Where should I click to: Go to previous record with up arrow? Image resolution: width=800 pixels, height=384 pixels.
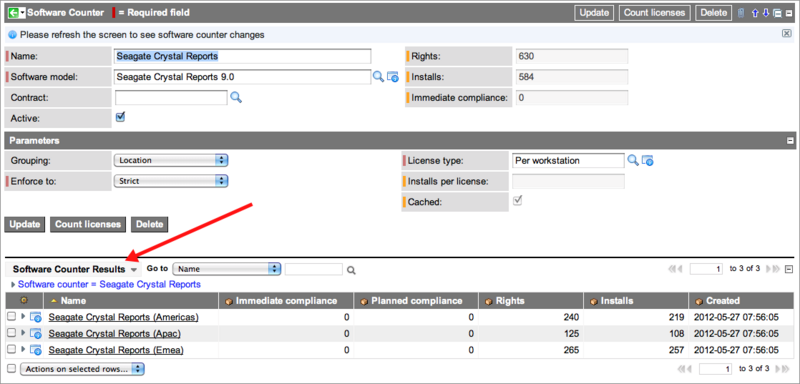[x=756, y=13]
